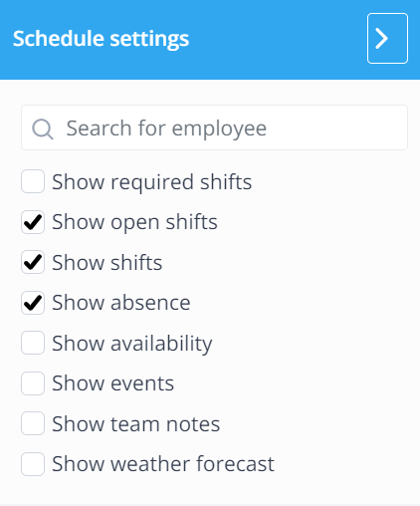Click the "Show required shifts" label text
This screenshot has width=420, height=506.
click(x=152, y=182)
